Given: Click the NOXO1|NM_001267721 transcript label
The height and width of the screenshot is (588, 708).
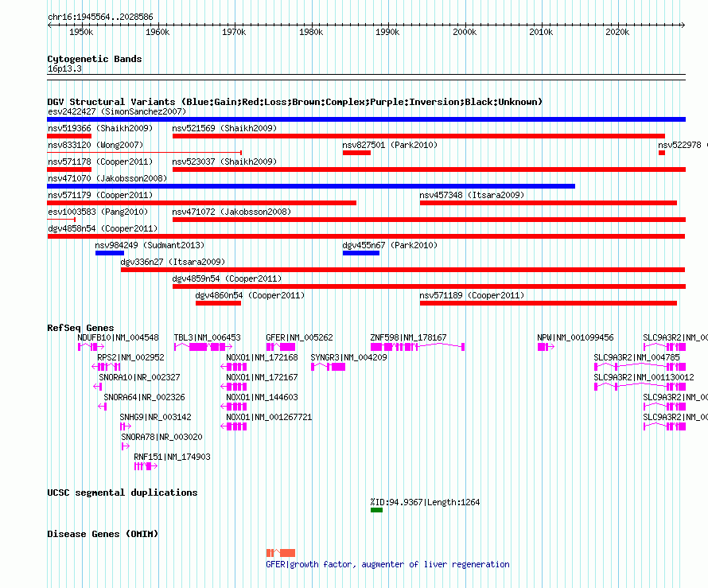Looking at the screenshot, I should (x=269, y=417).
